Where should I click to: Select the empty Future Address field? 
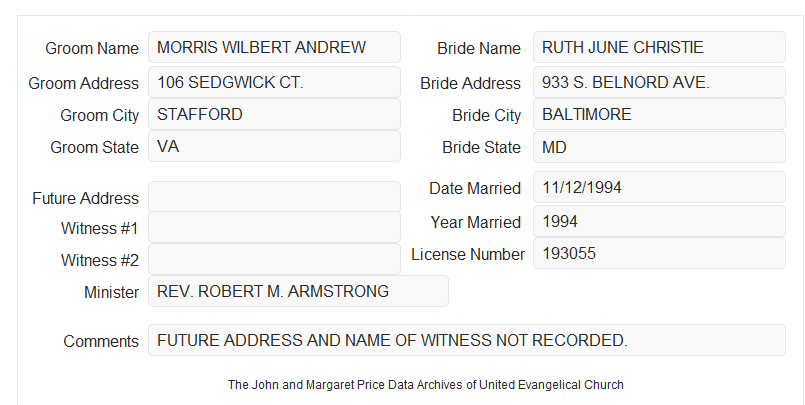[274, 197]
